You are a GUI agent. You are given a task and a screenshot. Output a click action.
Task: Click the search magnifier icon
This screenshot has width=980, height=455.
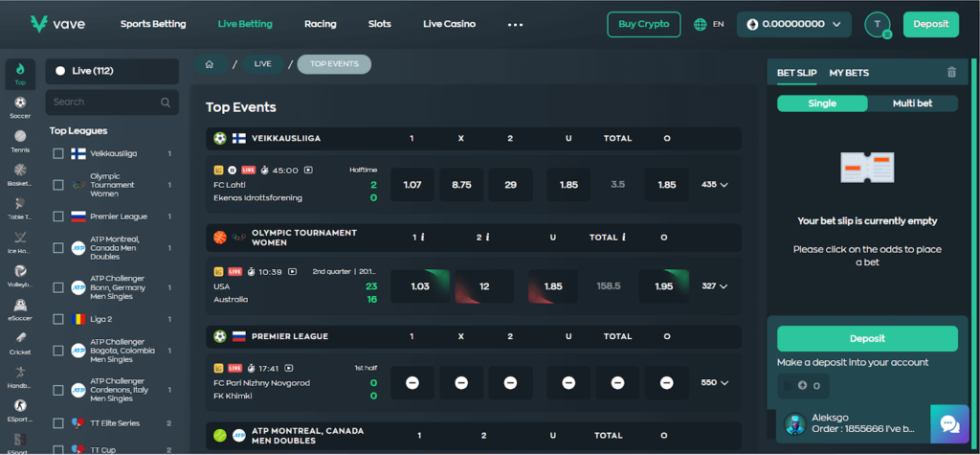pyautogui.click(x=165, y=102)
